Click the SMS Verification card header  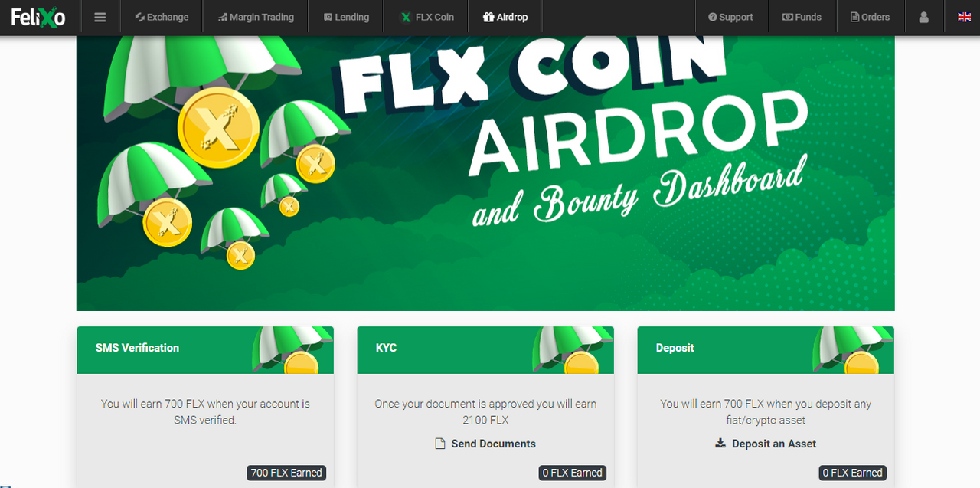(205, 350)
